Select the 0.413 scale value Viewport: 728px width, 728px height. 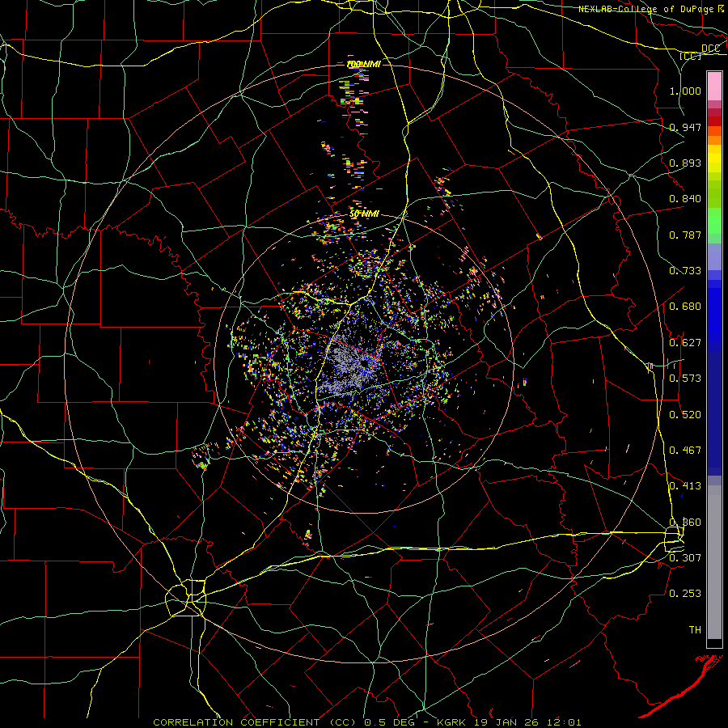[x=685, y=486]
